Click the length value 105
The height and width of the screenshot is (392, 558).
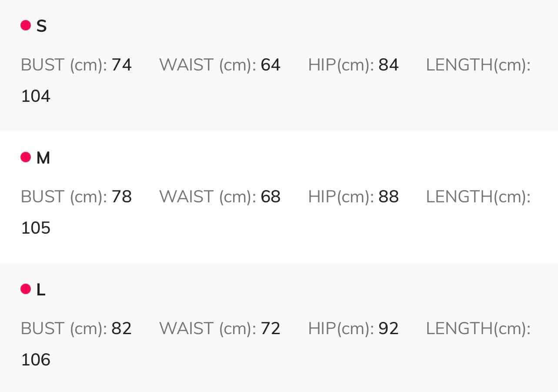pyautogui.click(x=36, y=228)
